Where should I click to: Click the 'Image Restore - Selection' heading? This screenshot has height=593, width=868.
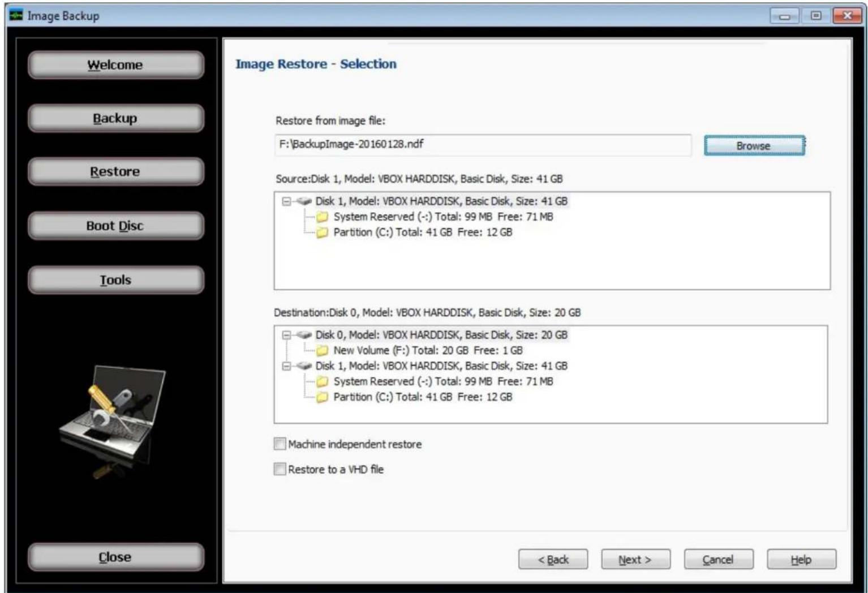pos(316,64)
